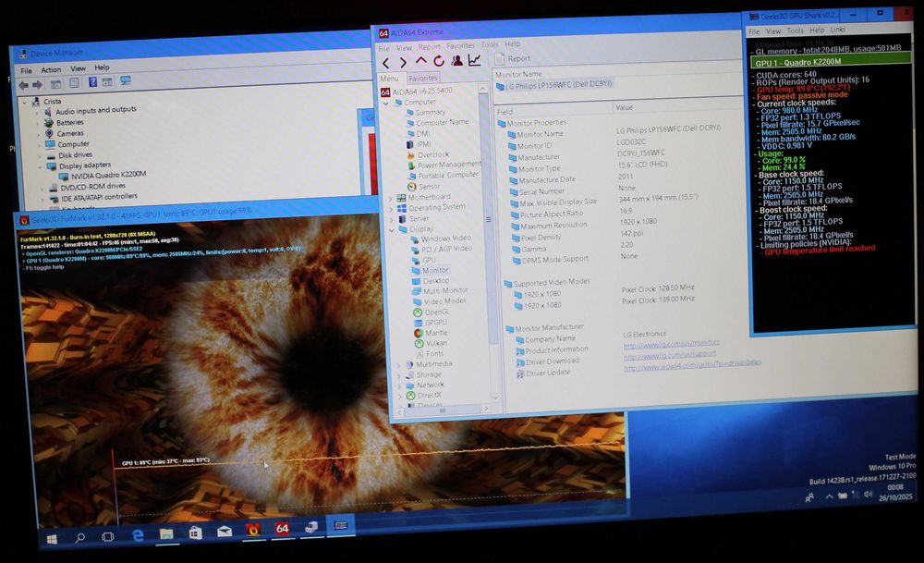Expand Multimedia node in AIDA64 tree

pos(399,365)
